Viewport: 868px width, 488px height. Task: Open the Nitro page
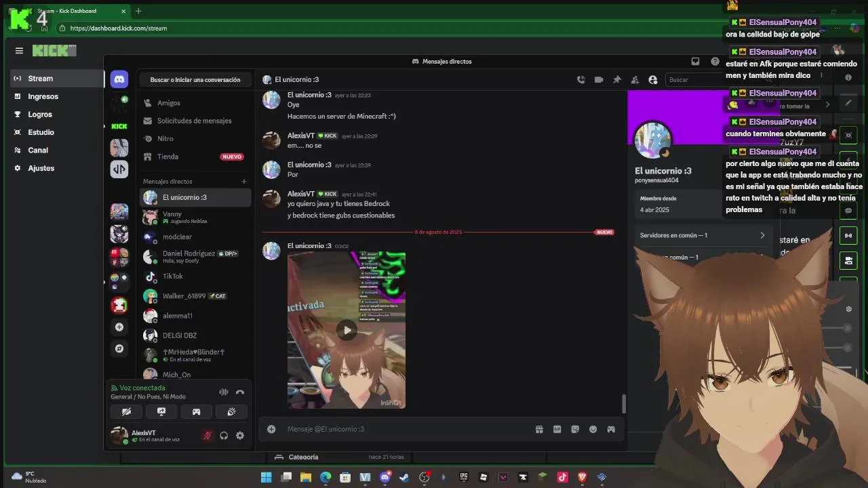pyautogui.click(x=196, y=138)
